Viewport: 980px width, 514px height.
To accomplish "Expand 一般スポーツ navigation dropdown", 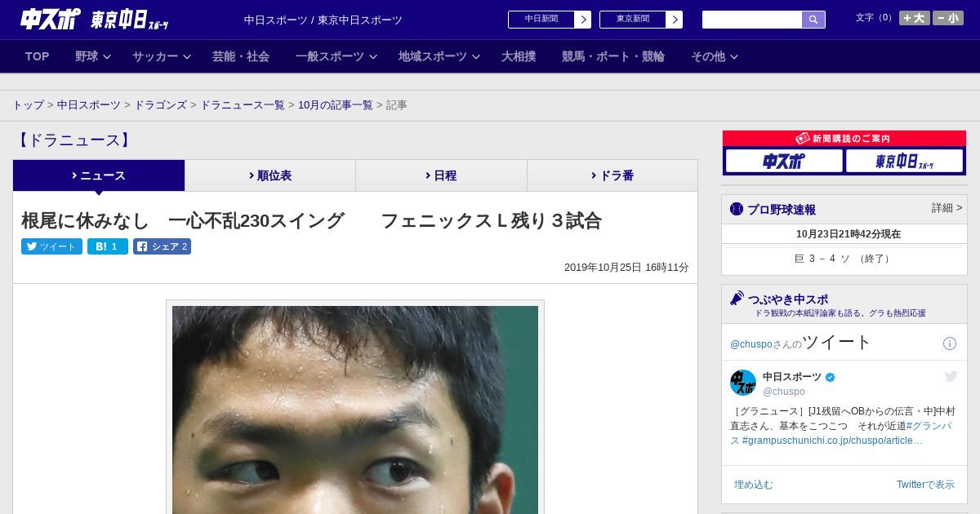I will pyautogui.click(x=336, y=56).
